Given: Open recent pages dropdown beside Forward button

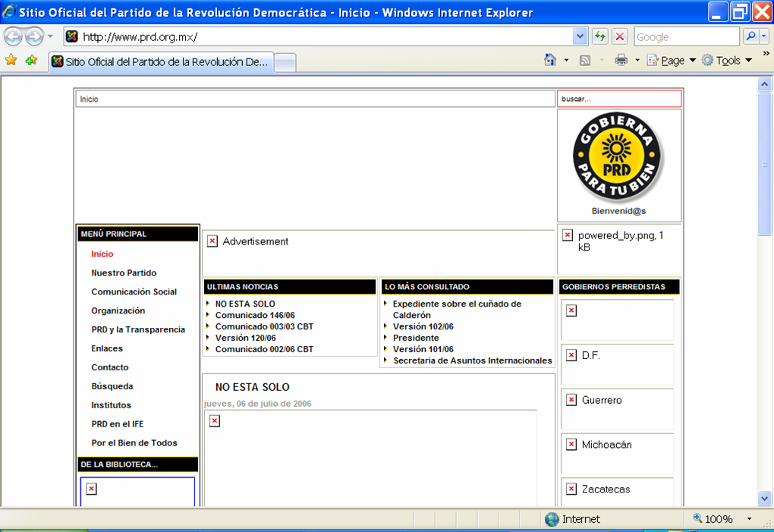Looking at the screenshot, I should pos(50,36).
